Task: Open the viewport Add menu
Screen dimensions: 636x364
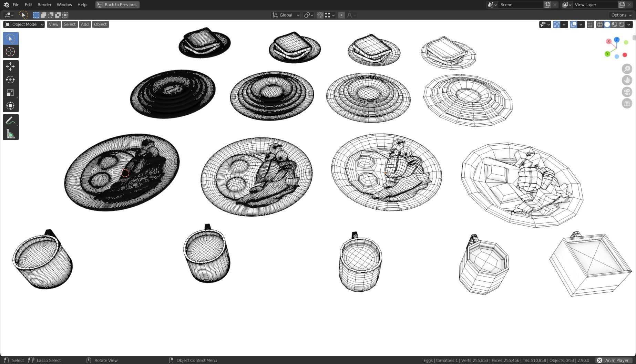Action: [x=85, y=24]
